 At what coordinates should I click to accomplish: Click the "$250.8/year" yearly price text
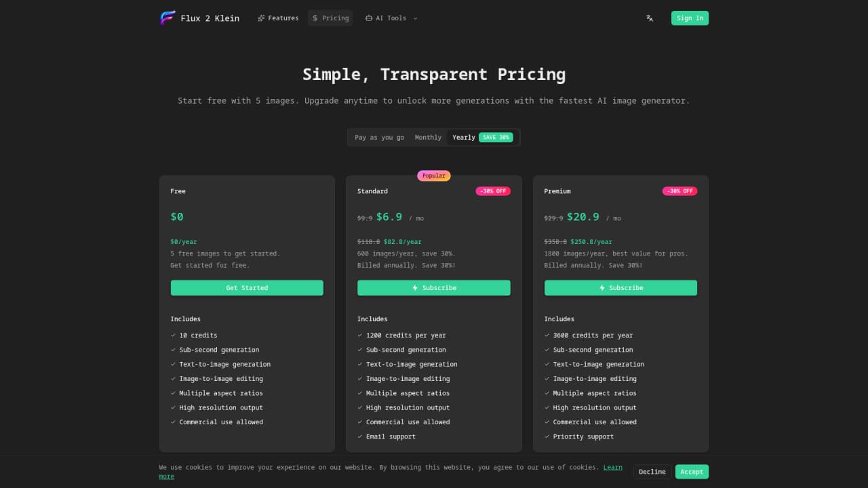tap(592, 242)
